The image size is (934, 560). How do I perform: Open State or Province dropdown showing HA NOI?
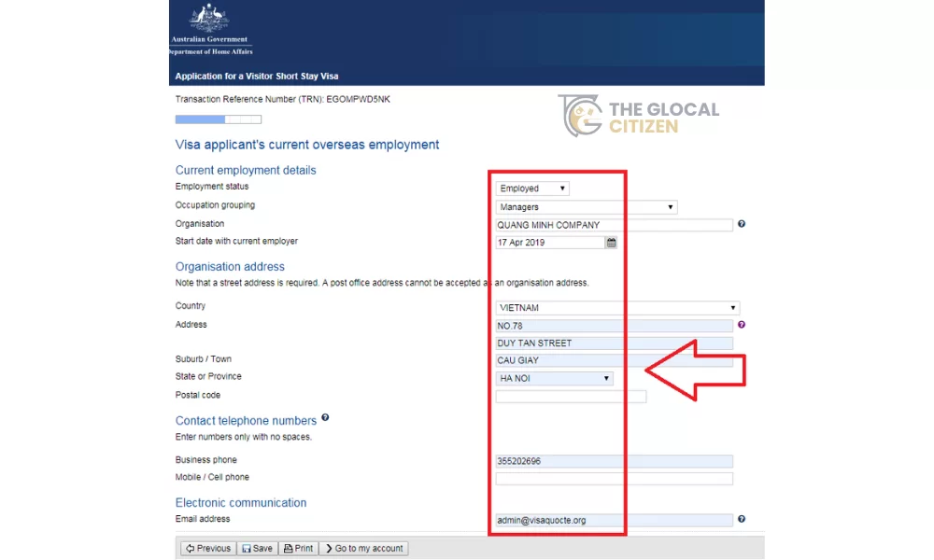pyautogui.click(x=555, y=378)
